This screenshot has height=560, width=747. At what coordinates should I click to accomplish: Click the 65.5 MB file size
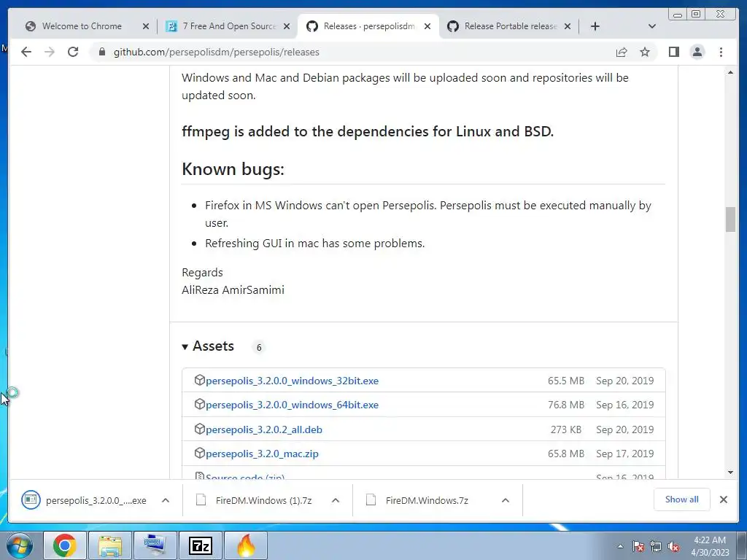click(x=566, y=381)
